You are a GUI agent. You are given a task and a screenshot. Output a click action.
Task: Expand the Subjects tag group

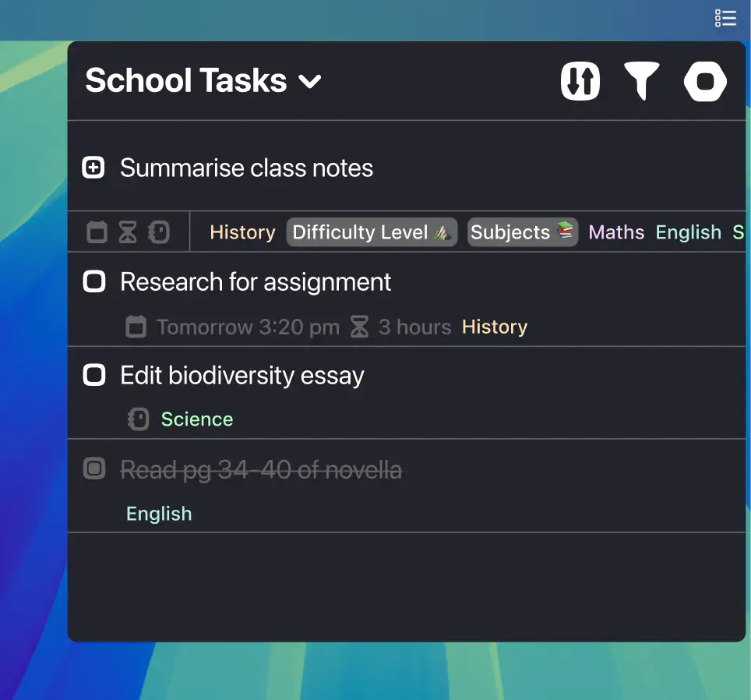(523, 232)
